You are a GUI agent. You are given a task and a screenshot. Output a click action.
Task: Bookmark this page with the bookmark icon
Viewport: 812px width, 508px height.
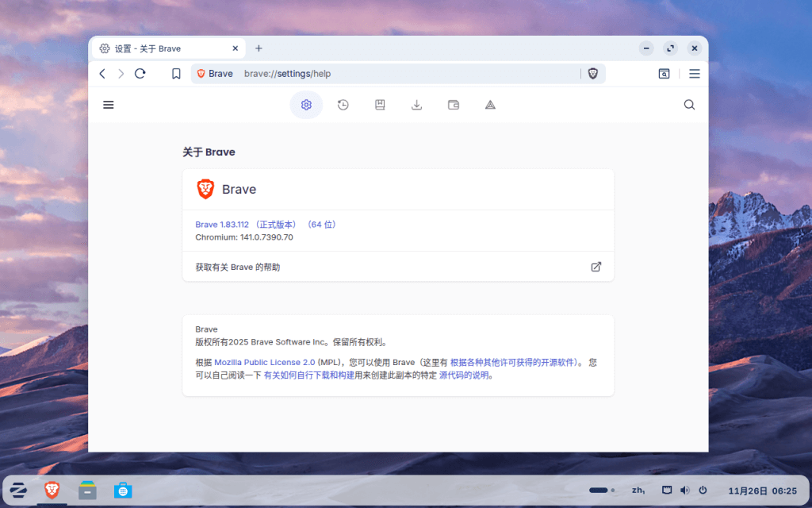point(176,74)
